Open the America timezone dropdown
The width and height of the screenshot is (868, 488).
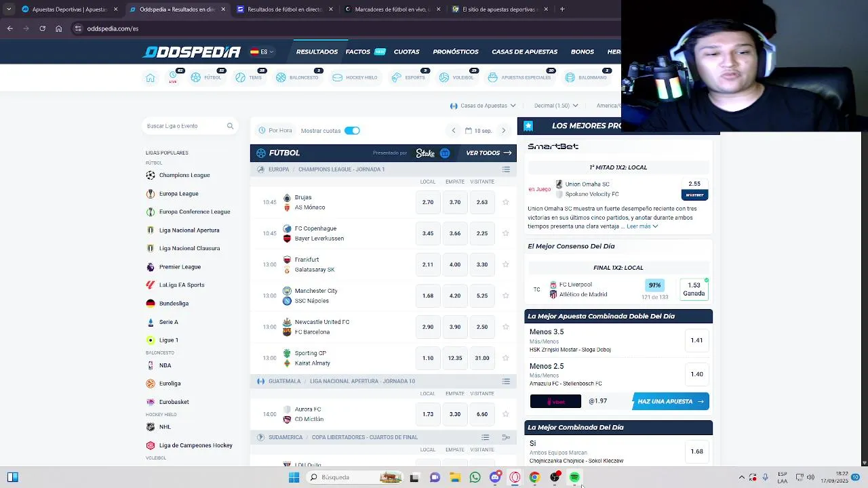point(608,106)
